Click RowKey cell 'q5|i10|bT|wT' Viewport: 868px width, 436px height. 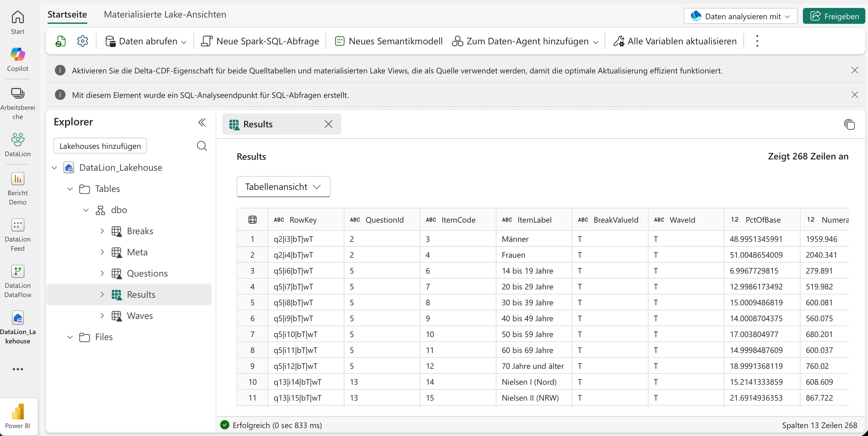(306, 334)
